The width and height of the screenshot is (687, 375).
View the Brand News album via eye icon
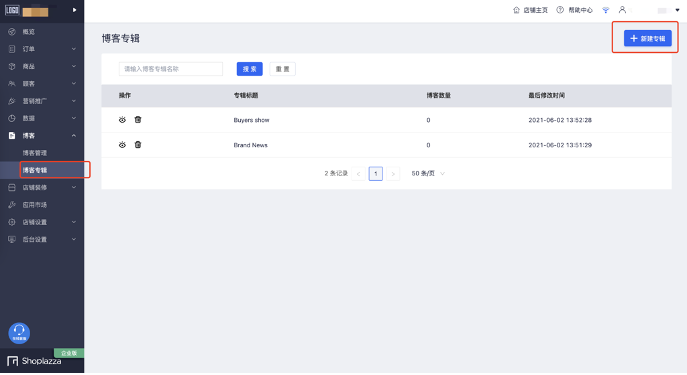[x=122, y=145]
